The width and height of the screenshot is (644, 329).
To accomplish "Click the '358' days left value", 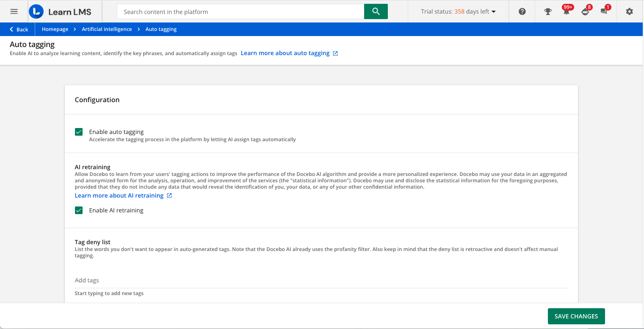I will click(459, 11).
